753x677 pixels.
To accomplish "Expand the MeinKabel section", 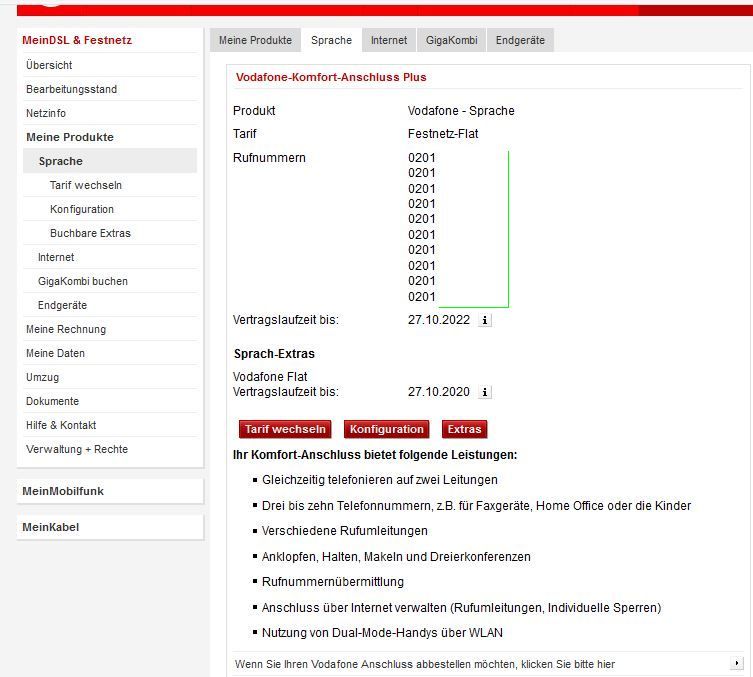I will point(110,527).
